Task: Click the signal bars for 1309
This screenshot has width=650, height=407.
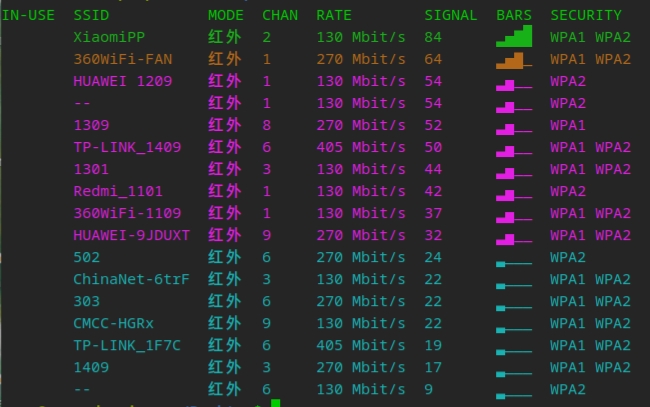Action: pos(514,129)
